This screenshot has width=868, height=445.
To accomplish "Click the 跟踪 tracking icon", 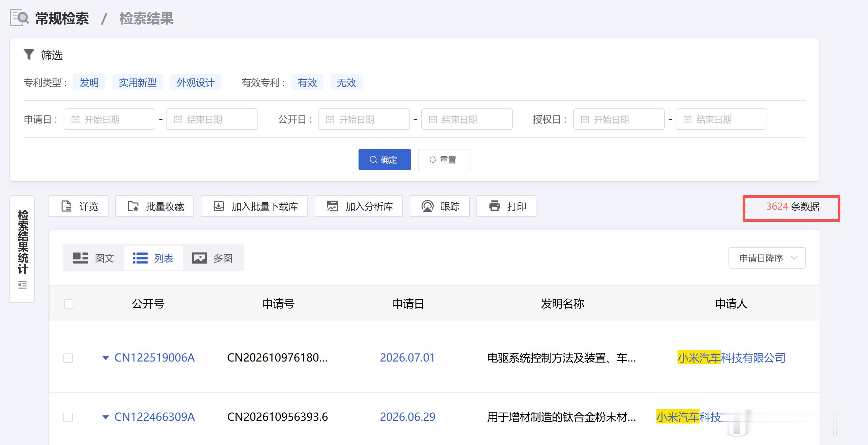I will click(428, 206).
